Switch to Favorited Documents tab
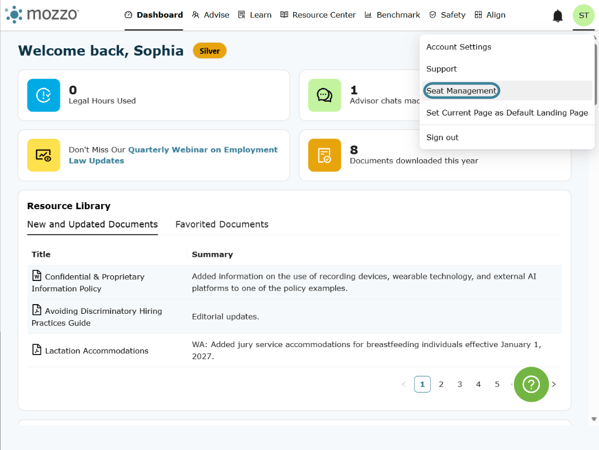 click(x=222, y=224)
